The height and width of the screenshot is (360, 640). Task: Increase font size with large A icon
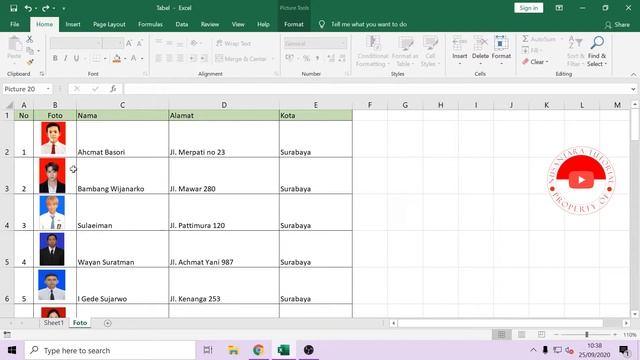(129, 43)
